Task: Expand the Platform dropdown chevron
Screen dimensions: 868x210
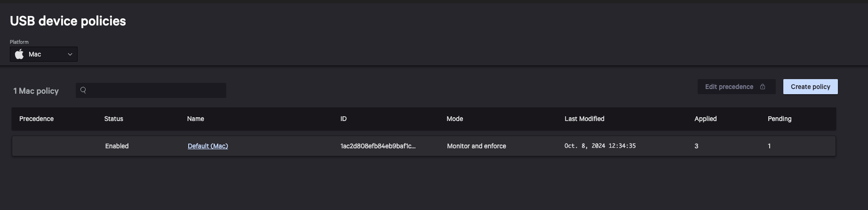Action: pos(70,55)
